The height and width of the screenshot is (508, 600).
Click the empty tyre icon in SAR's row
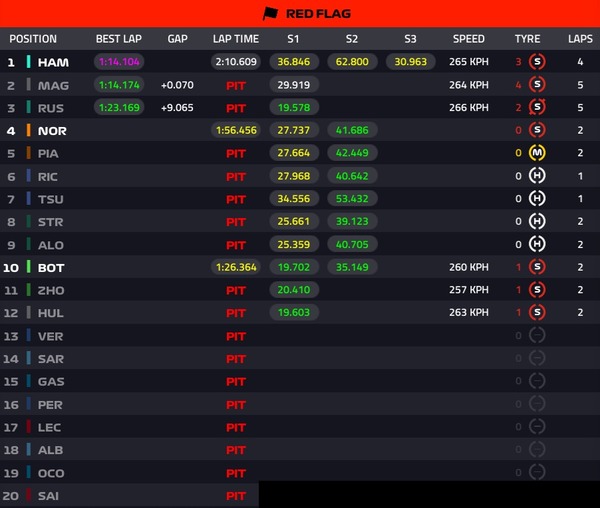tap(537, 358)
